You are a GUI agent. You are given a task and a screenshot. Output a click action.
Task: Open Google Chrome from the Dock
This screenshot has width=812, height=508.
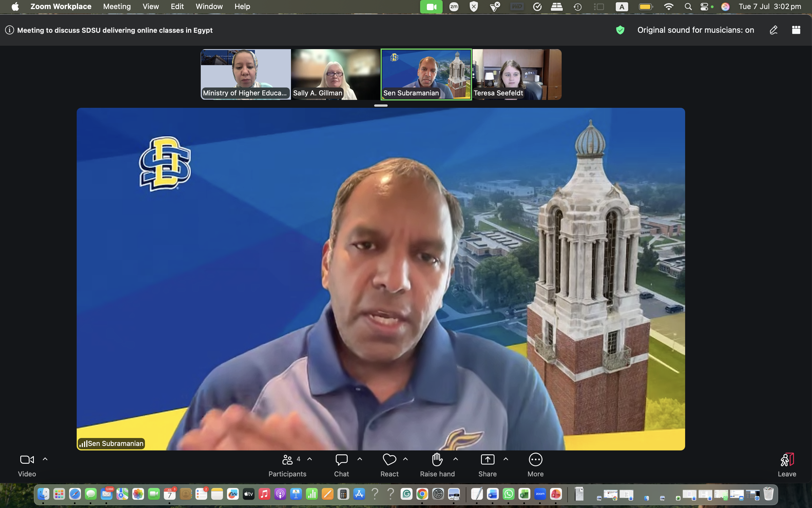click(x=422, y=494)
